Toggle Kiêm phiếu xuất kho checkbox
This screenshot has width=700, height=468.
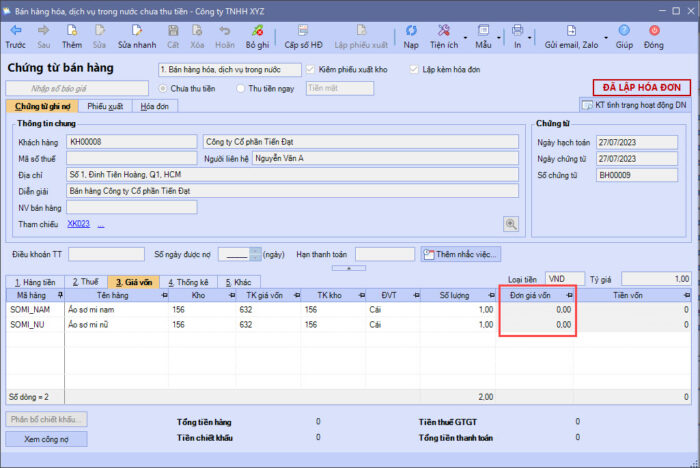pos(310,70)
